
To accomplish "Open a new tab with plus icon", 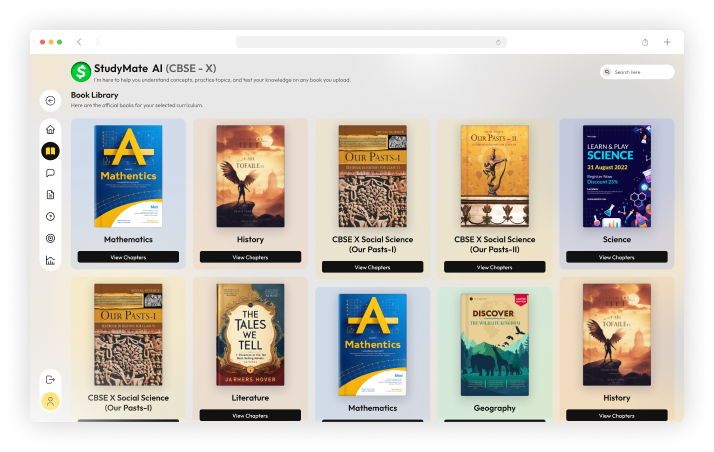I will point(667,42).
